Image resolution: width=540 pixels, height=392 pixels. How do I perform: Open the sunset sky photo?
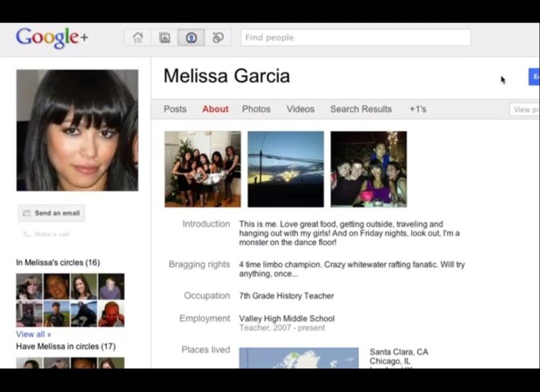286,169
